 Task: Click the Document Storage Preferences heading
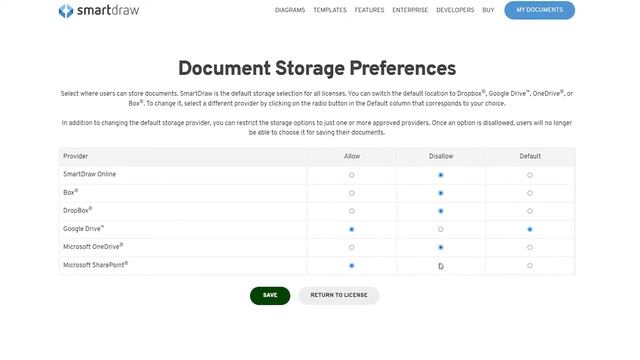317,68
